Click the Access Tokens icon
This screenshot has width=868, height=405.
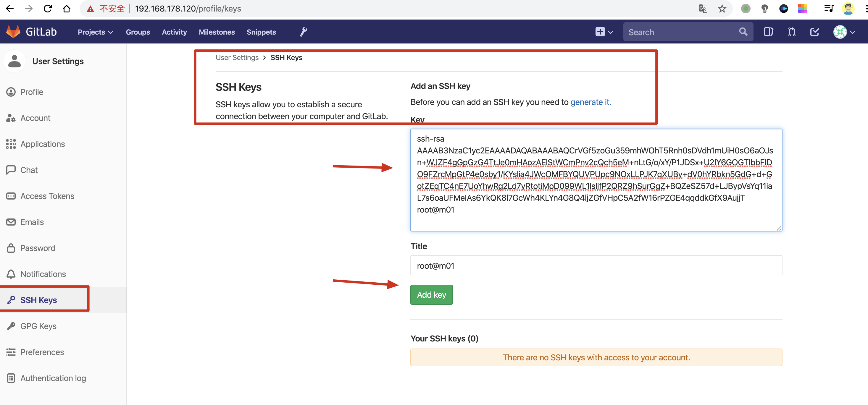click(x=11, y=196)
